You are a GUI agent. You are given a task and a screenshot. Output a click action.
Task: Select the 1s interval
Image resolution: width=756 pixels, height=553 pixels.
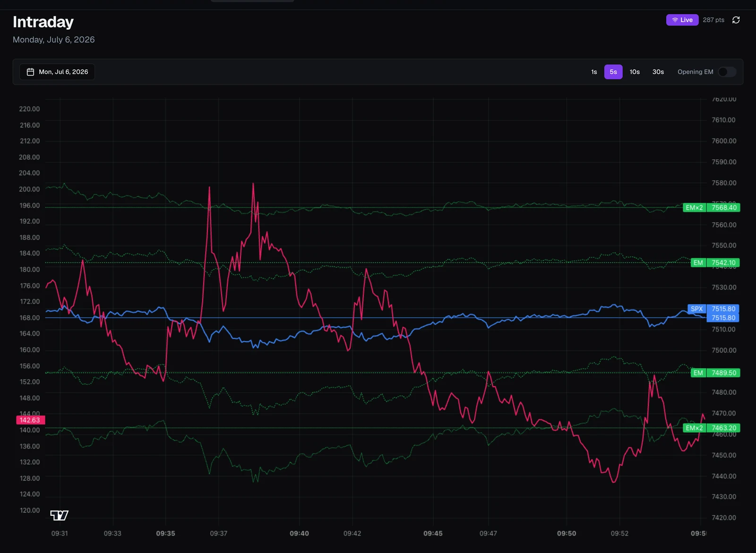point(594,72)
